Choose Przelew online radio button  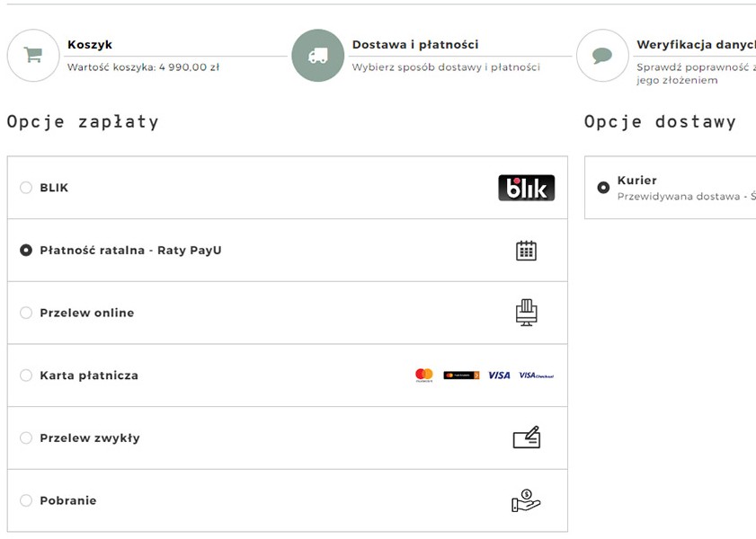(x=26, y=313)
